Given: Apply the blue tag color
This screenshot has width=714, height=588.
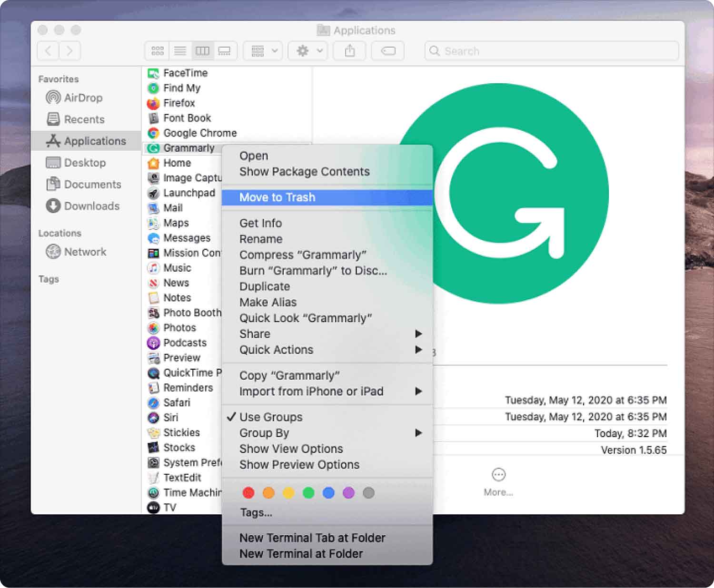Looking at the screenshot, I should [328, 493].
